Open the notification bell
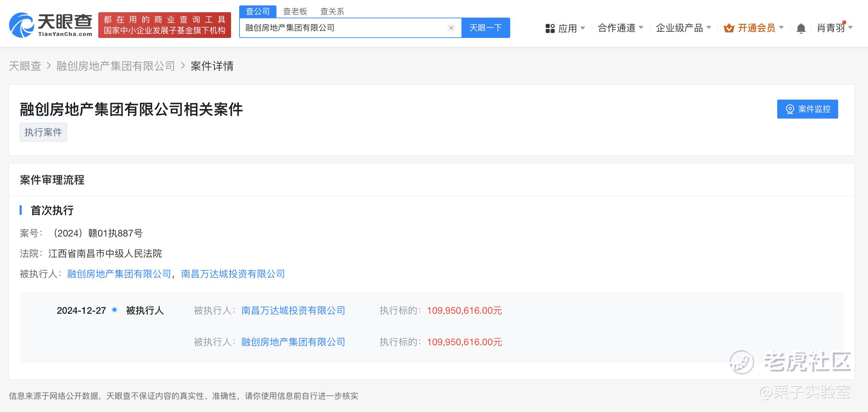868x412 pixels. [801, 28]
